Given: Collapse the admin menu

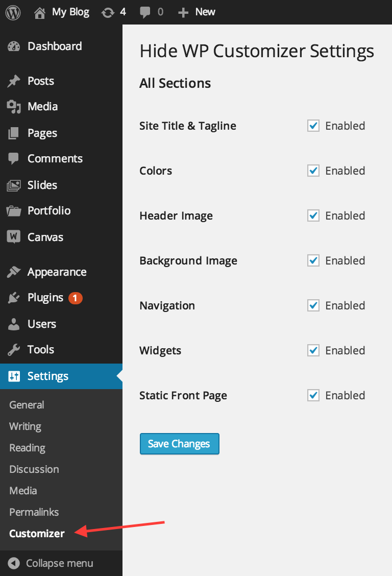Looking at the screenshot, I should click(x=51, y=563).
